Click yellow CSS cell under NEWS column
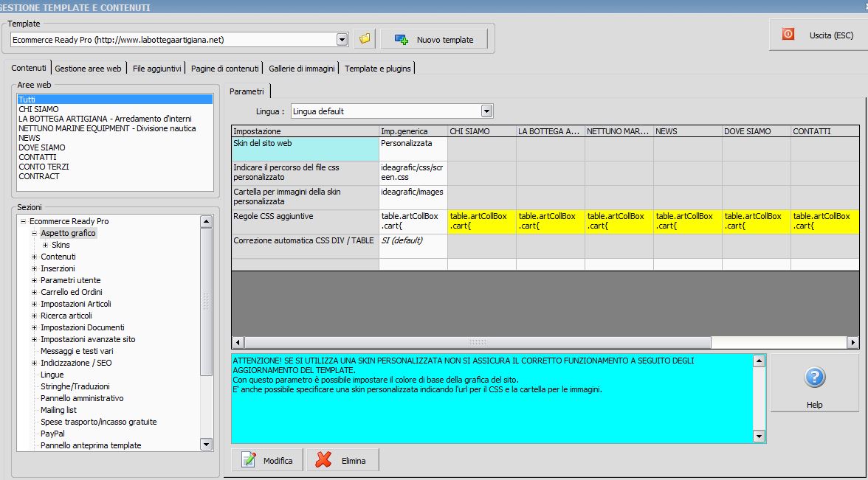Viewport: 868px width, 480px height. (x=688, y=223)
